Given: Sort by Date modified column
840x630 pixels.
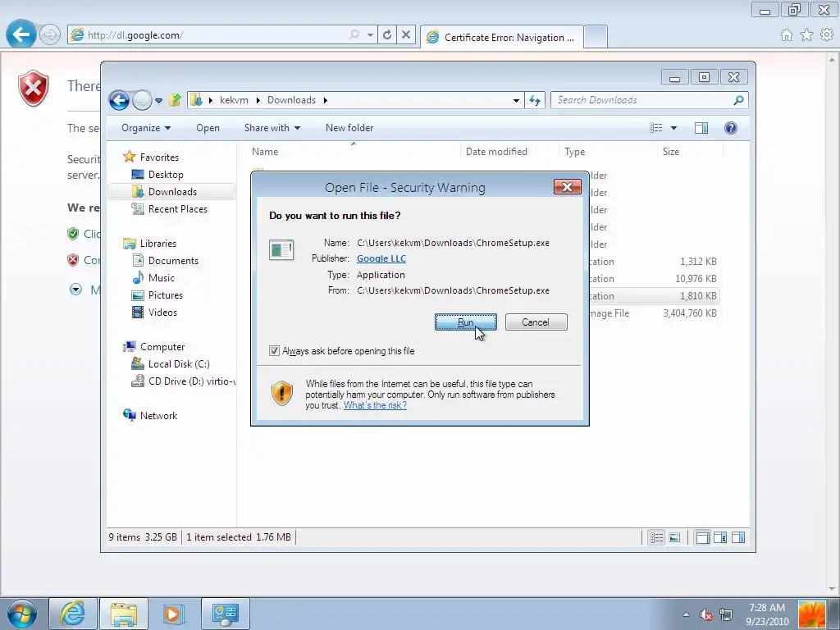Looking at the screenshot, I should [x=509, y=152].
